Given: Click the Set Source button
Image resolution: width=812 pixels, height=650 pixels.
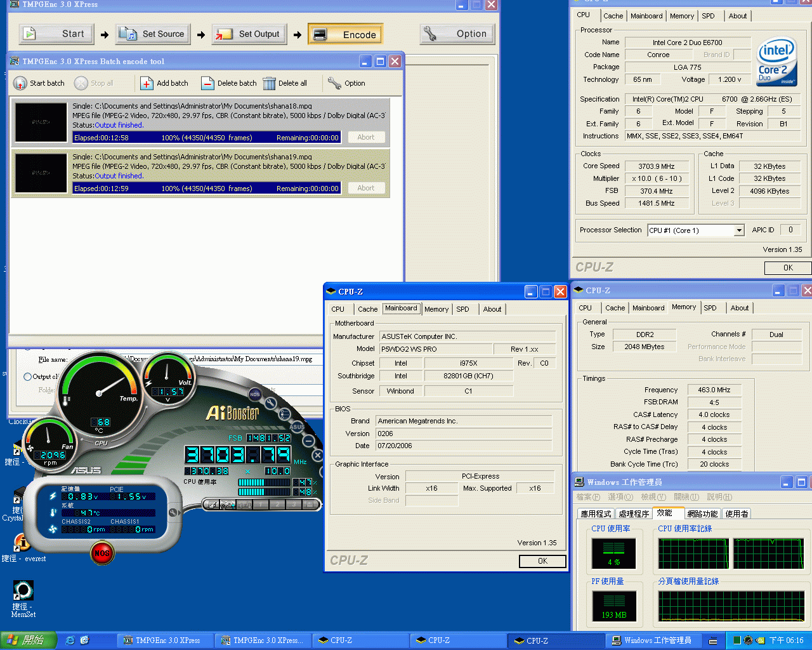Looking at the screenshot, I should [153, 34].
